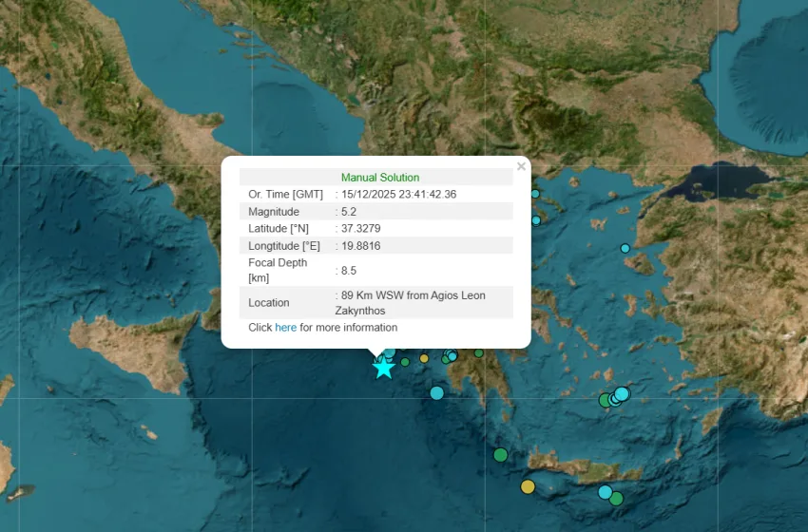Screen dimensions: 808x532
Task: Select the cyan star epicenter marker
Action: [x=383, y=369]
